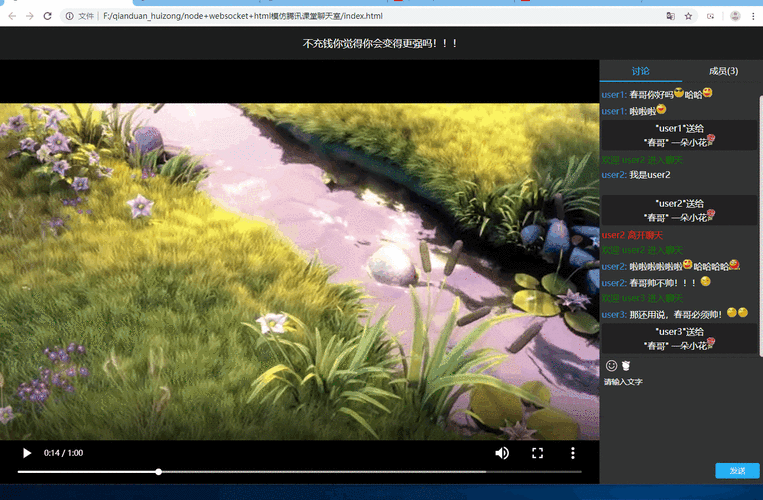Click the chat panel scrollbar
Viewport: 763px width, 500px height.
coord(761,225)
